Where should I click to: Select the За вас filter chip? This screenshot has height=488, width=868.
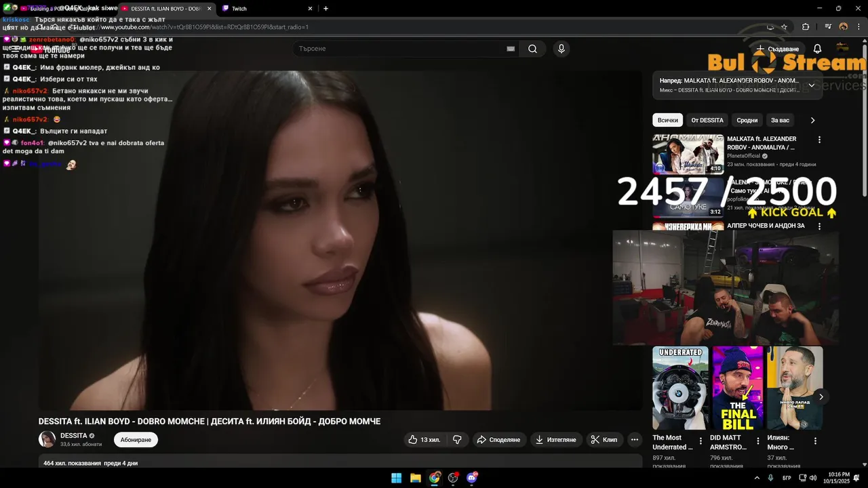pyautogui.click(x=780, y=120)
